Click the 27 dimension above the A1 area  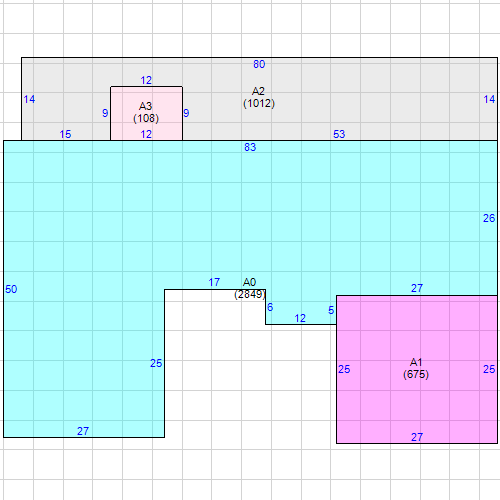(417, 288)
